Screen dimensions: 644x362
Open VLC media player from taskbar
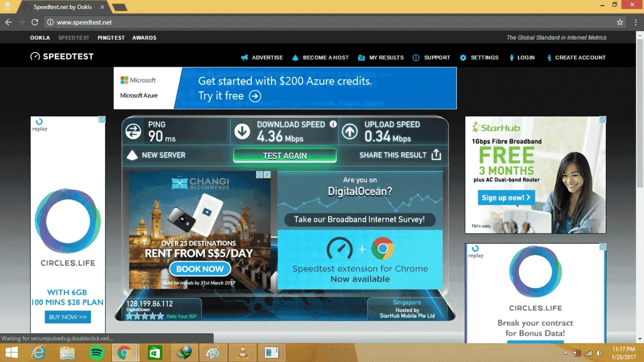point(242,352)
